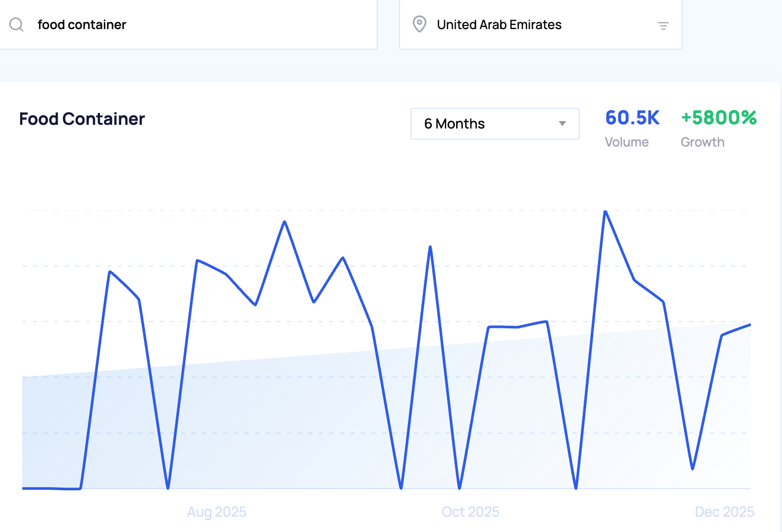Screen dimensions: 782x532
Task: Click the shaded trend area under the chart
Action: click(x=265, y=423)
